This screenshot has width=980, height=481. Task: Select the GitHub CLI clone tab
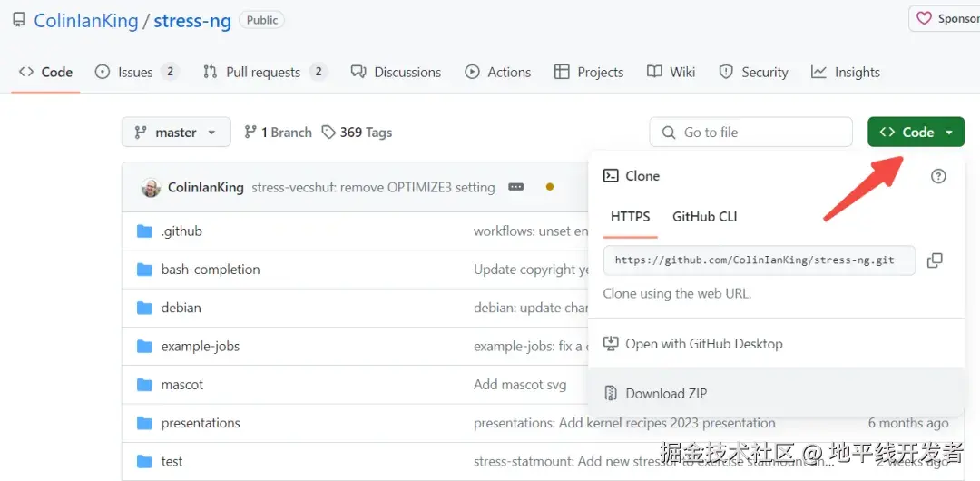point(704,216)
